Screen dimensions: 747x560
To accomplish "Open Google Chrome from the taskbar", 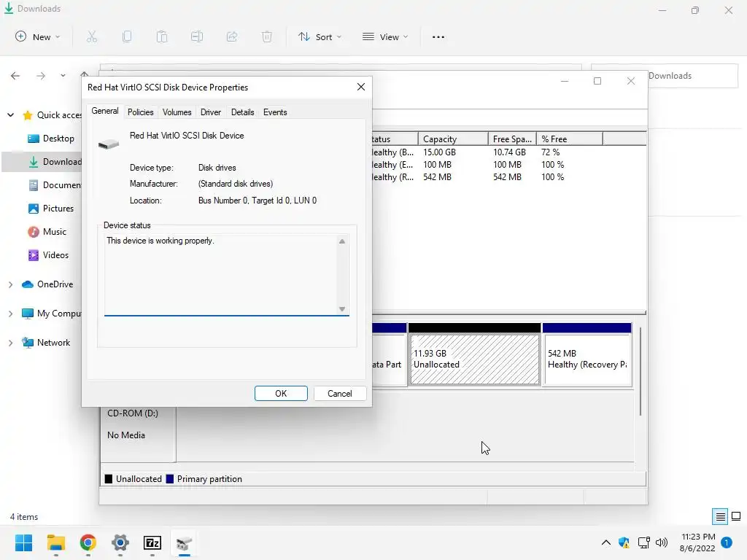I will point(88,542).
